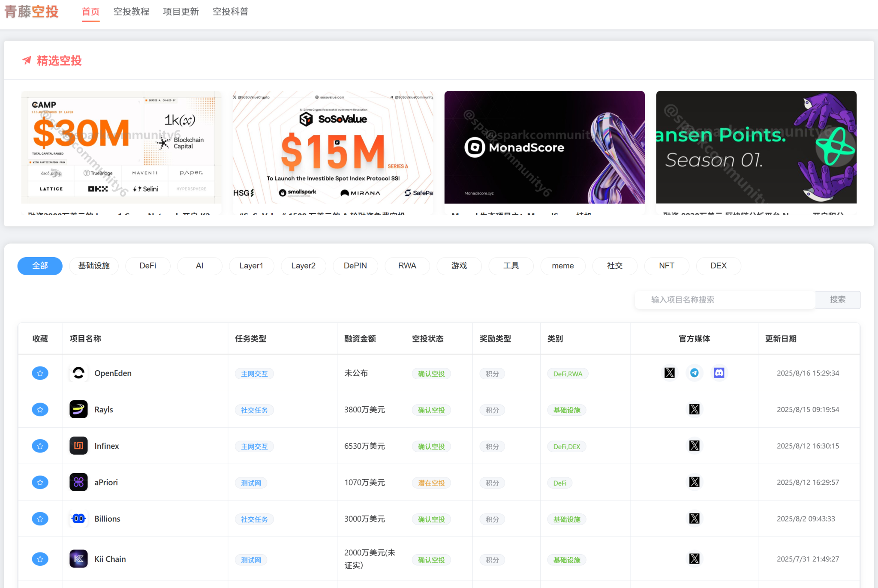This screenshot has width=878, height=588.
Task: Open OpenEden's X (Twitter) icon
Action: pyautogui.click(x=669, y=373)
